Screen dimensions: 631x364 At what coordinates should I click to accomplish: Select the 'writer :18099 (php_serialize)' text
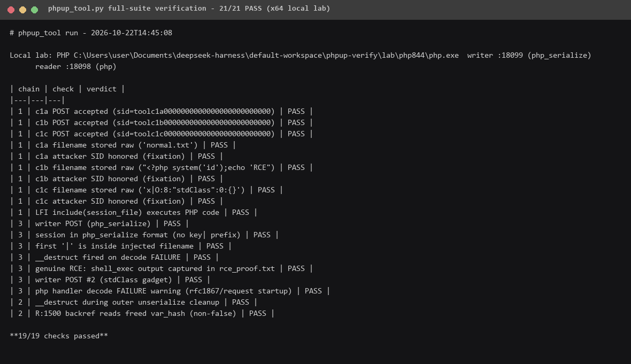tap(529, 56)
